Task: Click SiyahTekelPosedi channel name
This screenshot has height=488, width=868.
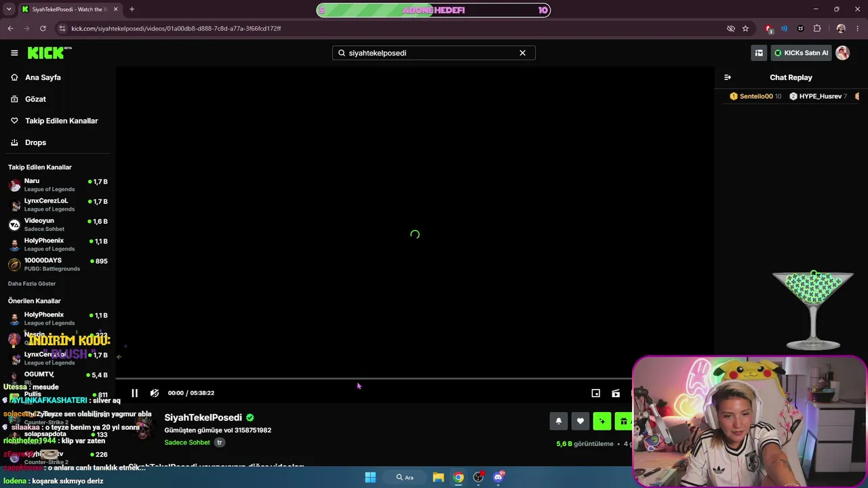Action: (x=203, y=418)
